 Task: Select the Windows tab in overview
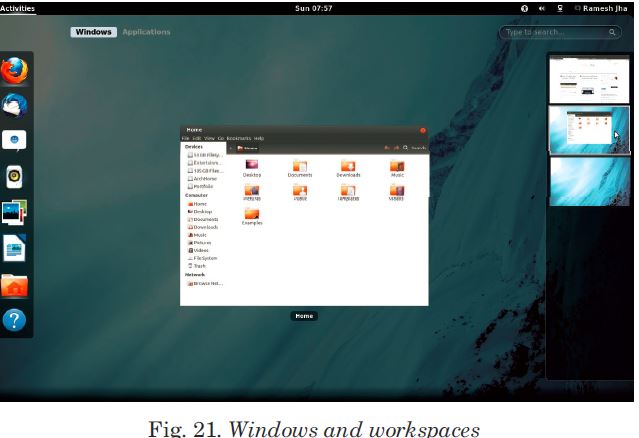pyautogui.click(x=93, y=32)
